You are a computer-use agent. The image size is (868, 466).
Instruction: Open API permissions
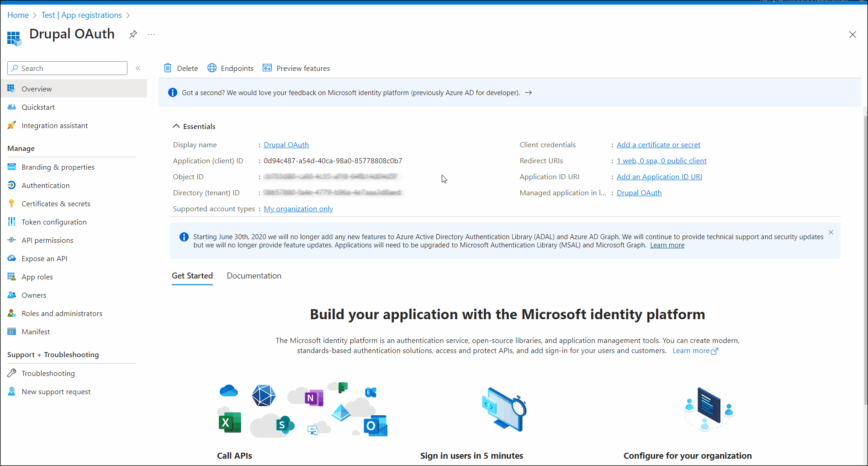47,240
